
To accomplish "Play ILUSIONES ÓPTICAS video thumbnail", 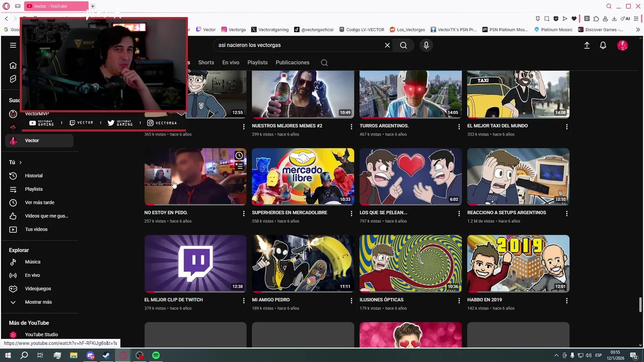I will (x=411, y=263).
